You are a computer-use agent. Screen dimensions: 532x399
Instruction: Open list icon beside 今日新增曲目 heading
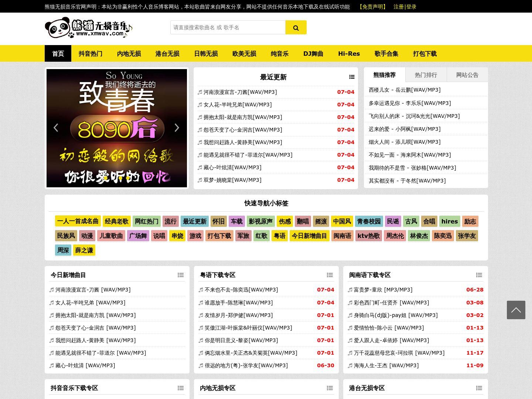181,275
